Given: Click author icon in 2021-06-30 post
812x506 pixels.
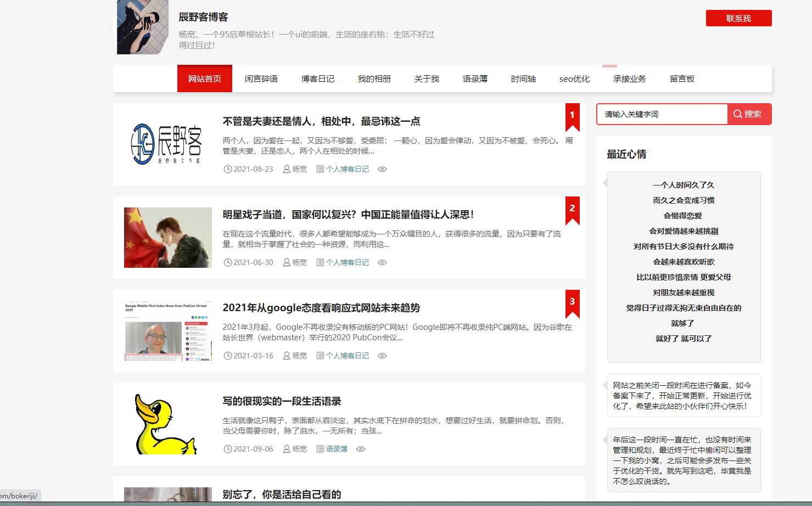Looking at the screenshot, I should coord(287,262).
